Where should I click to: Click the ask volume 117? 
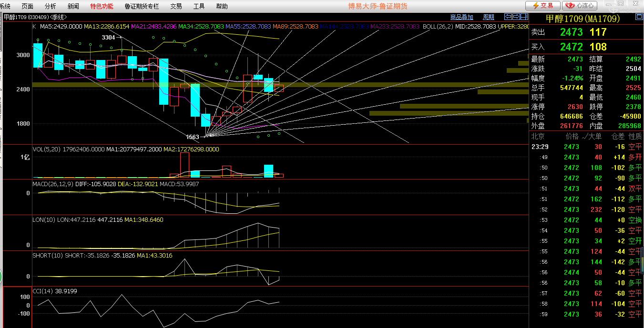point(598,32)
